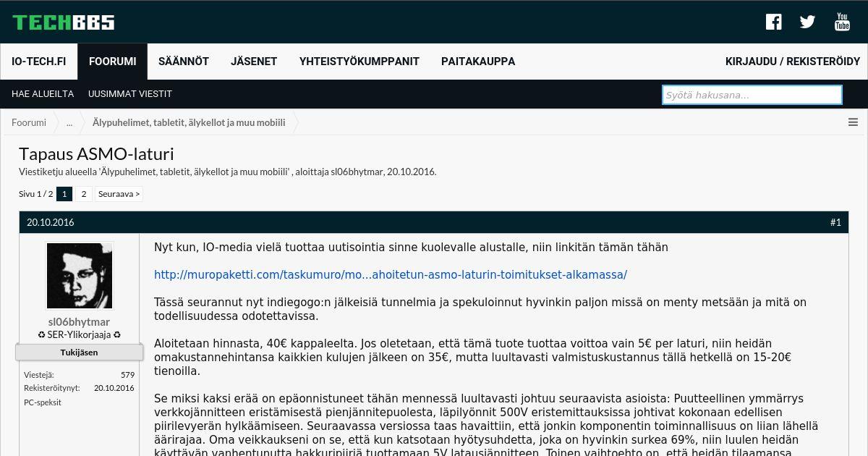Image resolution: width=868 pixels, height=456 pixels.
Task: Click thread title Tapaus ASMO-laturi
Action: (96, 154)
